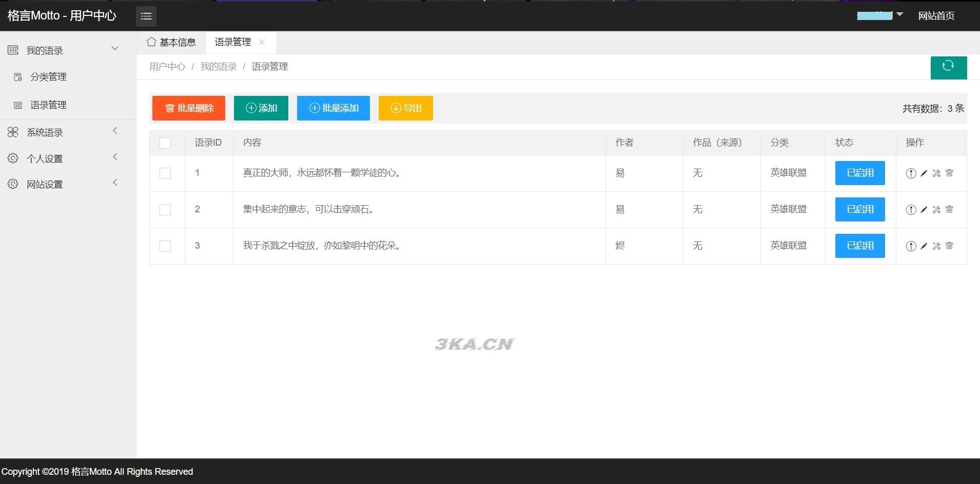Open the sidebar hamburger menu icon
Screen dimensions: 980x484
tap(146, 16)
